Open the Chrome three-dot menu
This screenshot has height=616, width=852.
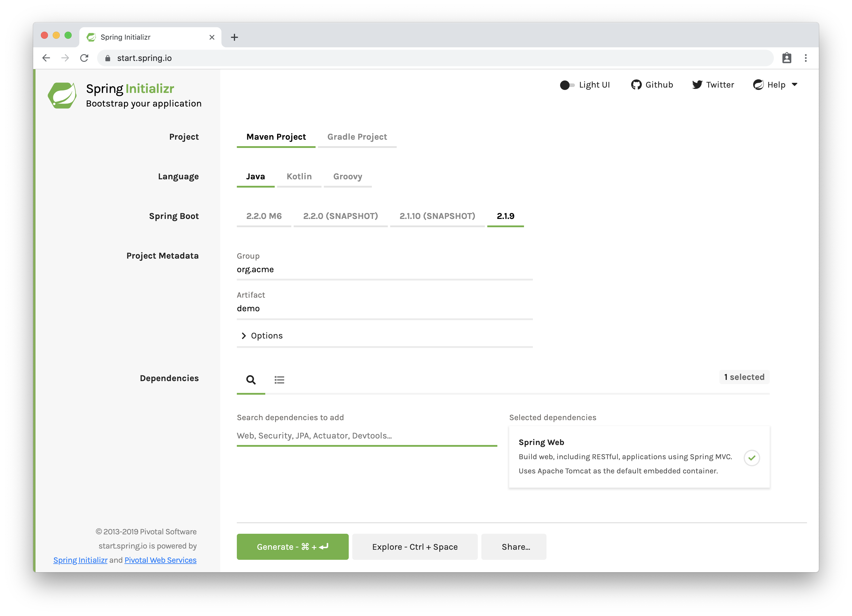(806, 58)
